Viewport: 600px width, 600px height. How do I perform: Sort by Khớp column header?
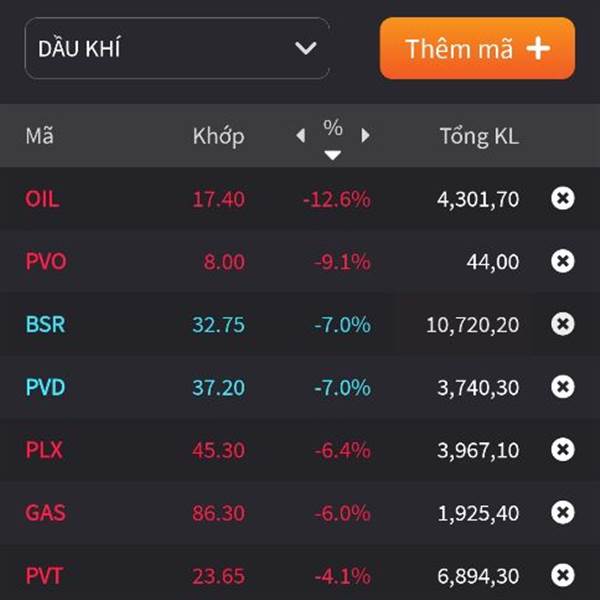coord(218,137)
